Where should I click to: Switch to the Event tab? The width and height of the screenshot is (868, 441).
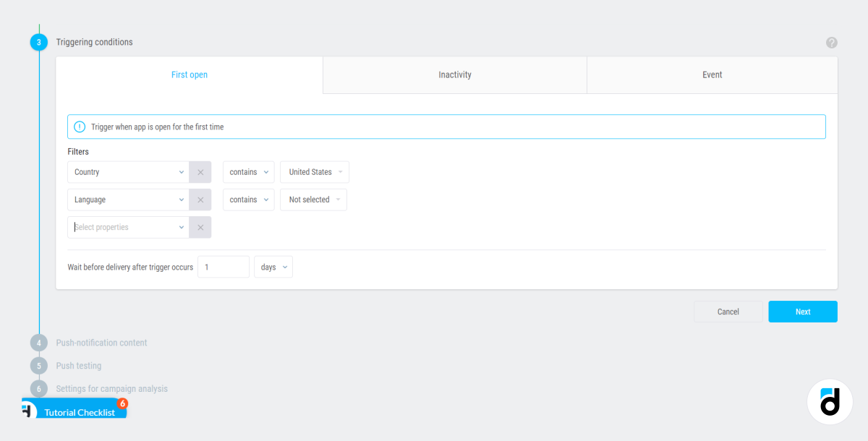click(x=712, y=75)
